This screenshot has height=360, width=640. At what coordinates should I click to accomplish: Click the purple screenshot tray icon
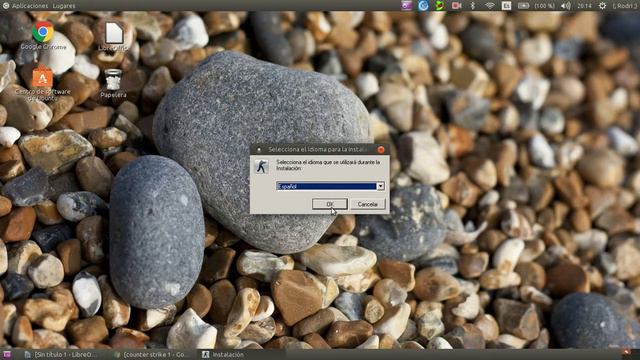point(407,5)
